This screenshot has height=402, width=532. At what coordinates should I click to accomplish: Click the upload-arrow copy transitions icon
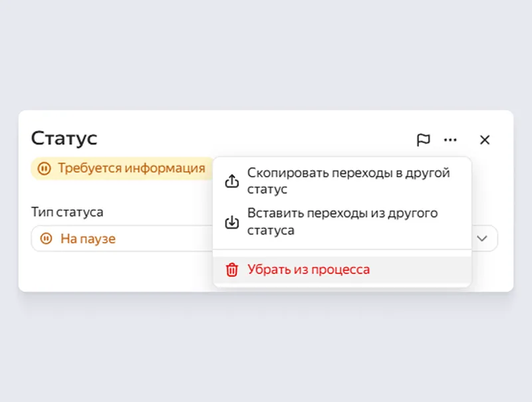(232, 181)
